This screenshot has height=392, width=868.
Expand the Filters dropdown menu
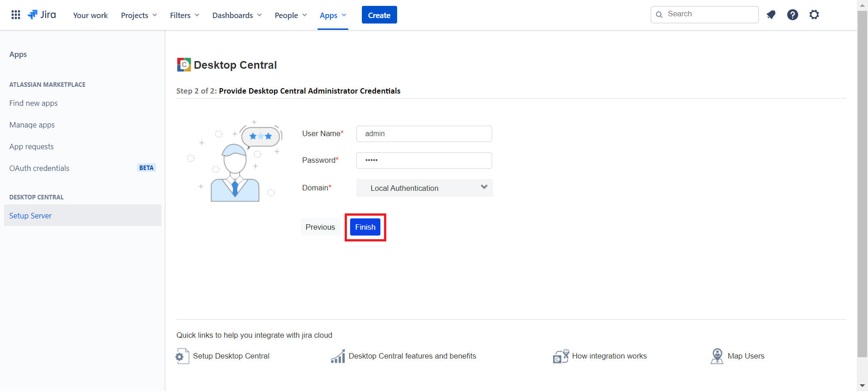click(185, 15)
